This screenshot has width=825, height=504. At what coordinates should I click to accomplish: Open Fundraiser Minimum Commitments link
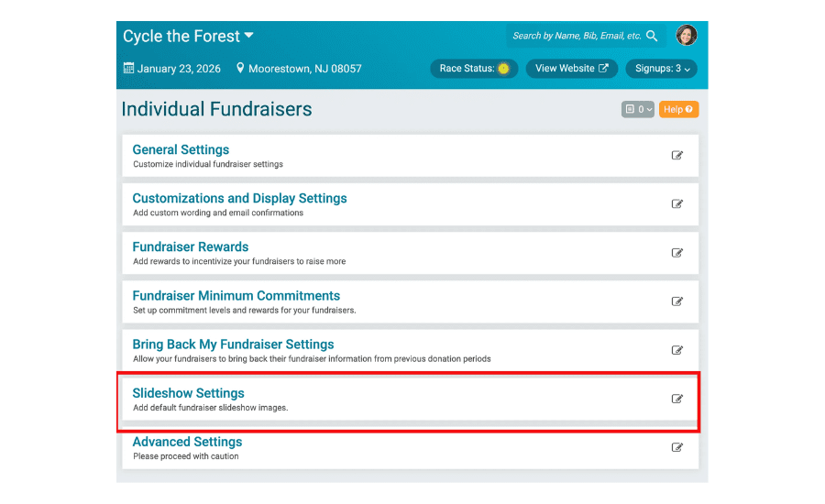pyautogui.click(x=236, y=296)
